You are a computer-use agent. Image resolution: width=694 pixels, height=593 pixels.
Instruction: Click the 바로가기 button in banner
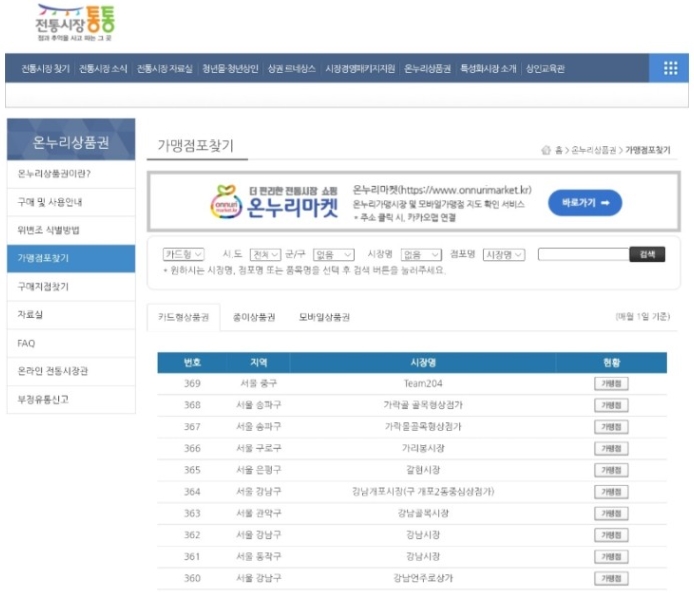tap(585, 203)
